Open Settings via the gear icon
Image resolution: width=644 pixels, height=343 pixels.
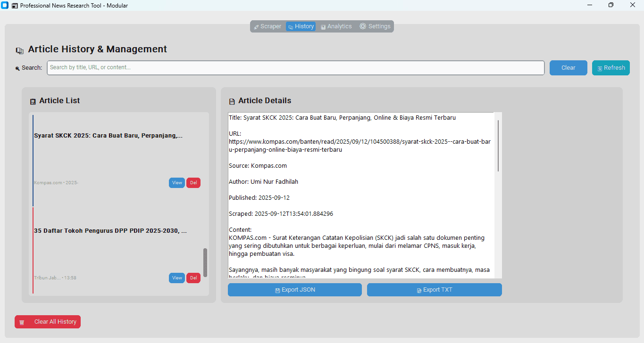362,26
